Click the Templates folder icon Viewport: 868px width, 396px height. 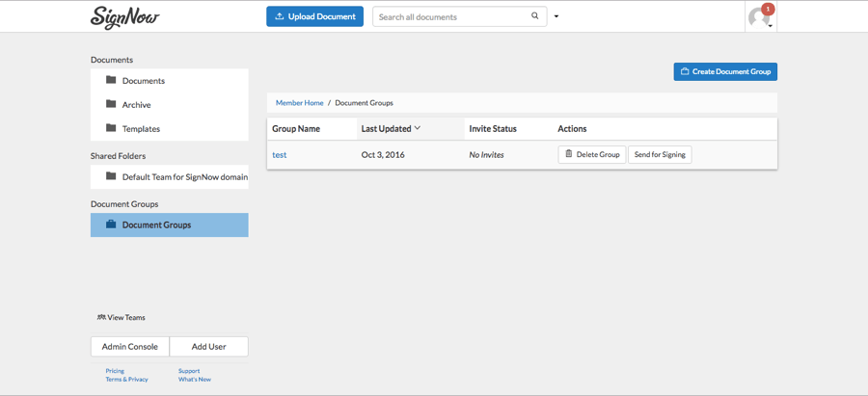point(111,128)
